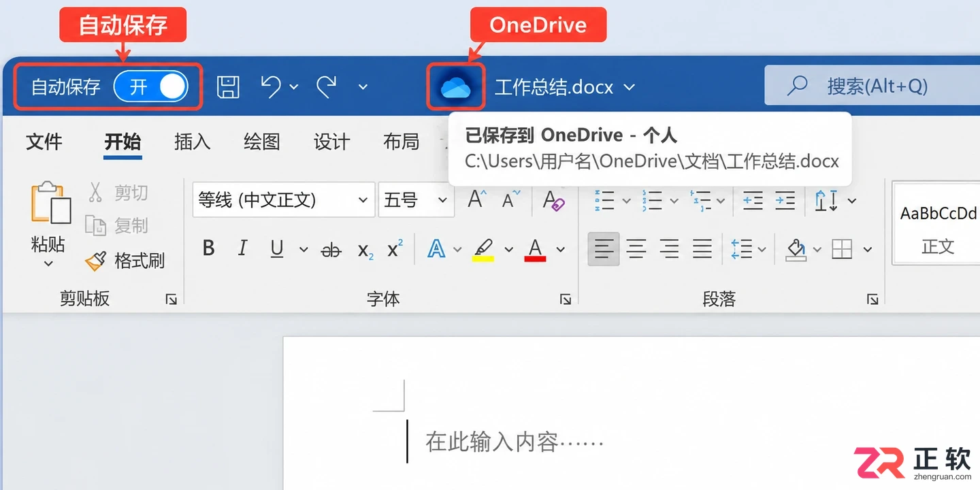Viewport: 980px width, 490px height.
Task: Switch to the 插入 tab
Action: point(193,142)
